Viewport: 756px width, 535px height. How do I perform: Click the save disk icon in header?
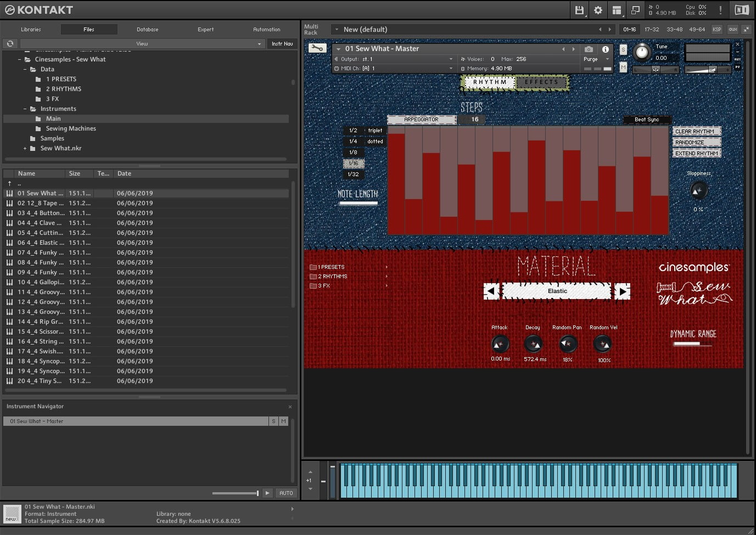tap(579, 10)
